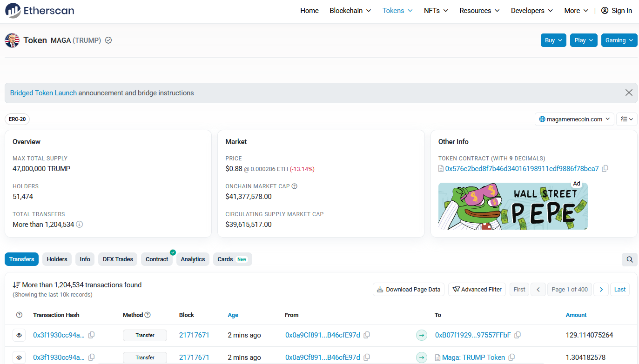The width and height of the screenshot is (639, 364).
Task: Click the sort icon beside transactions found
Action: point(16,285)
